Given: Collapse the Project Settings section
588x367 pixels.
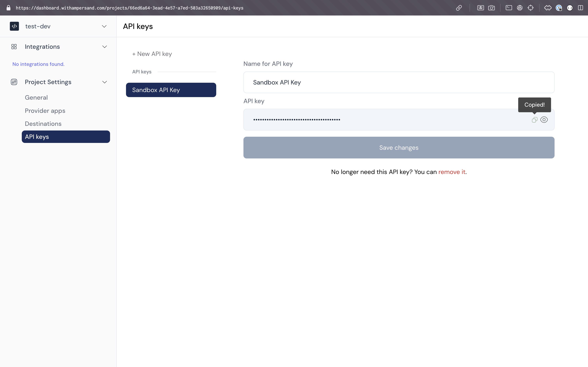Looking at the screenshot, I should (x=104, y=82).
